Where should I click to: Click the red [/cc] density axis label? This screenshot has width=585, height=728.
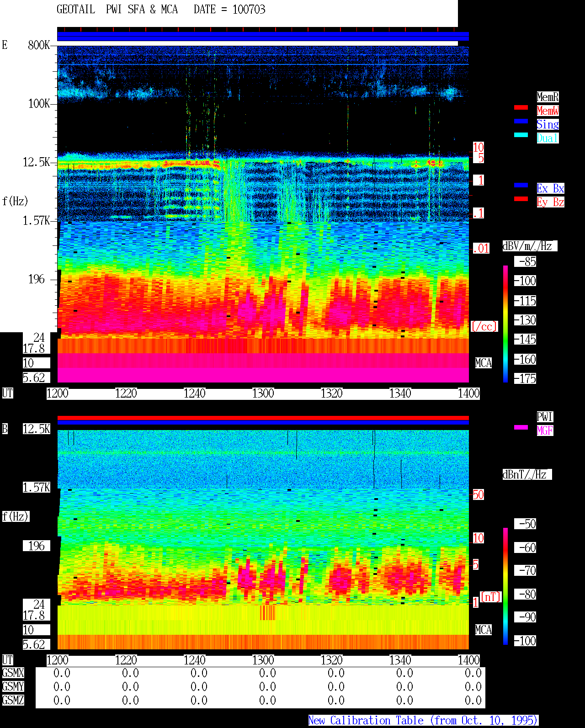coord(484,326)
